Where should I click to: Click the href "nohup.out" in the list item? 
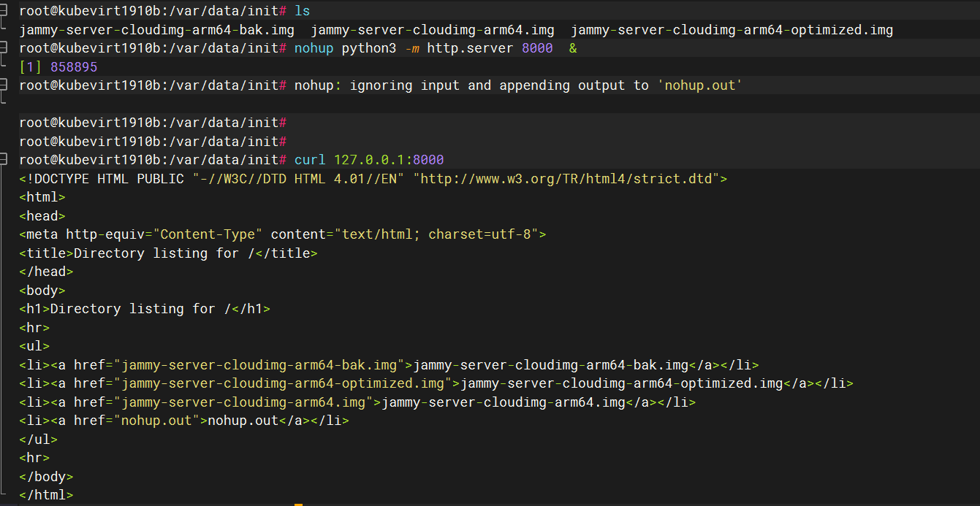pyautogui.click(x=156, y=421)
